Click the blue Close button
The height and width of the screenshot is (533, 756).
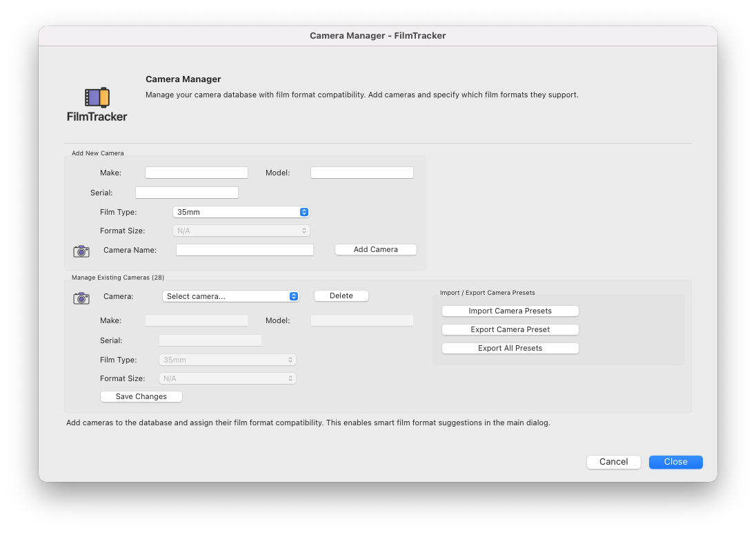675,462
